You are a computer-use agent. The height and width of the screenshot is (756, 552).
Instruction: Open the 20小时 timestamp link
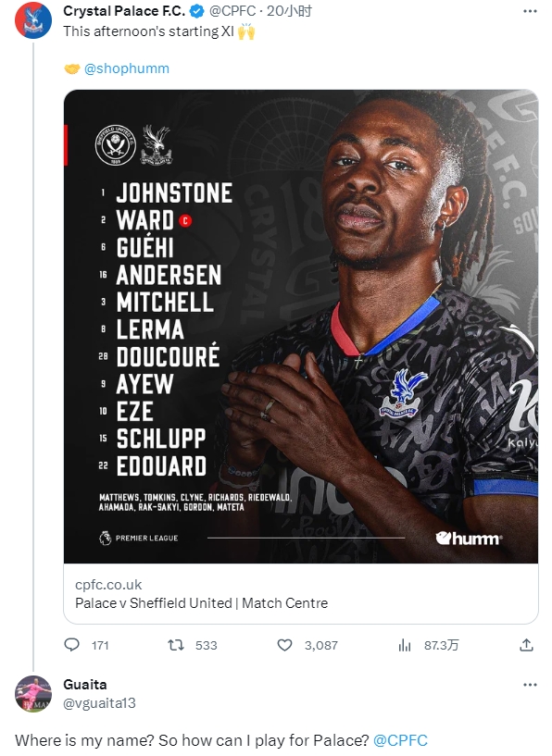click(x=289, y=11)
